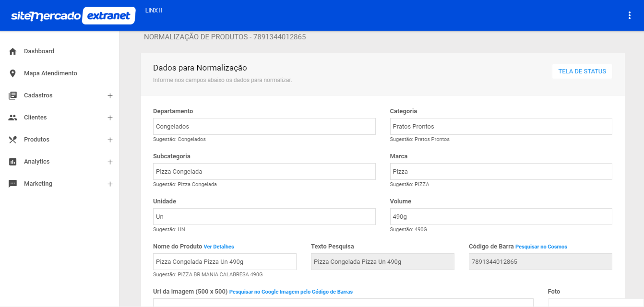Expand the Cadastros submenu plus

[110, 96]
